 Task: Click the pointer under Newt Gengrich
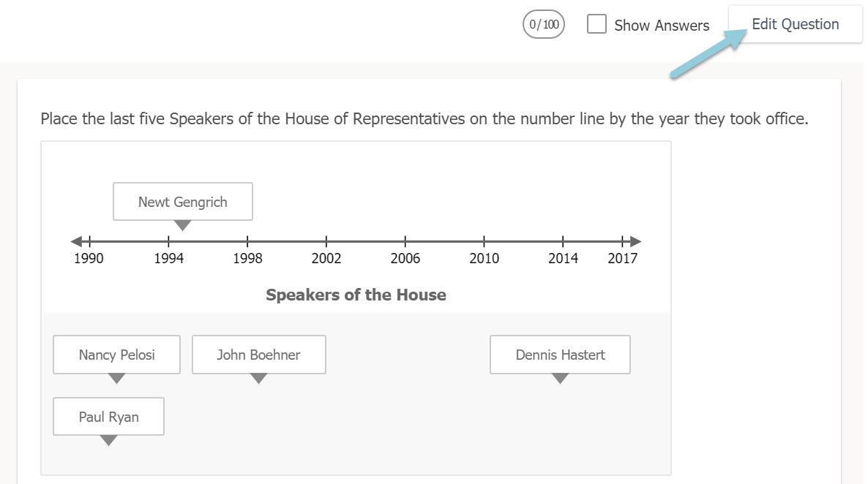coord(183,225)
